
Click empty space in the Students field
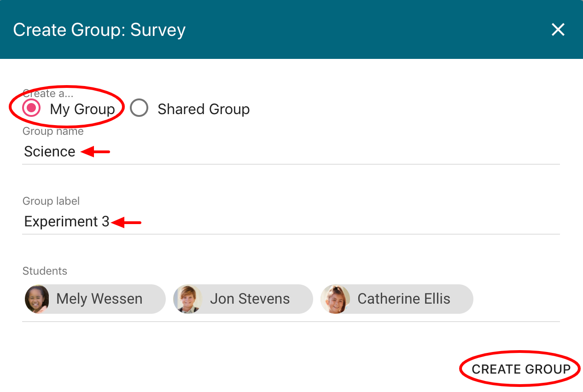516,299
